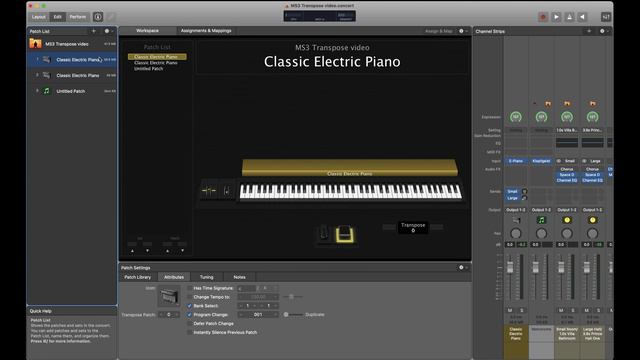Click the Expression knob on E-Piano channel strip

516,117
